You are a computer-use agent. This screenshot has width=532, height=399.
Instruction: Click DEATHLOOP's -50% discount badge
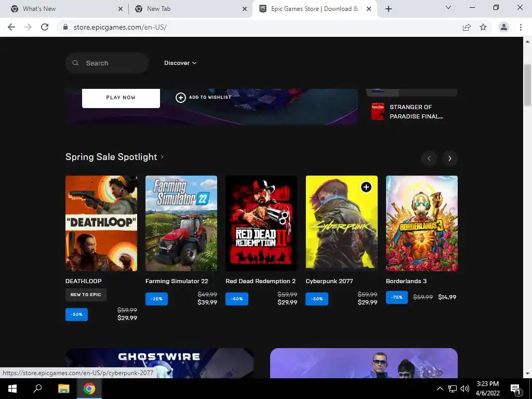(77, 314)
